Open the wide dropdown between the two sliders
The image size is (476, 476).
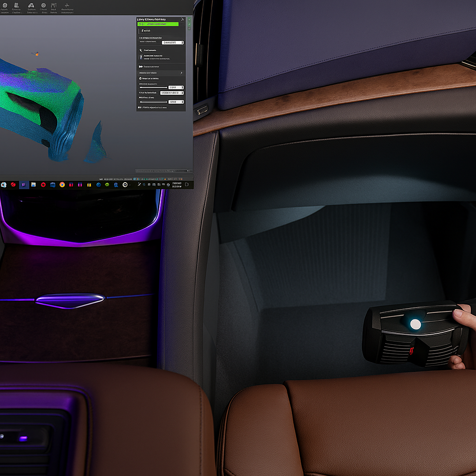172,93
